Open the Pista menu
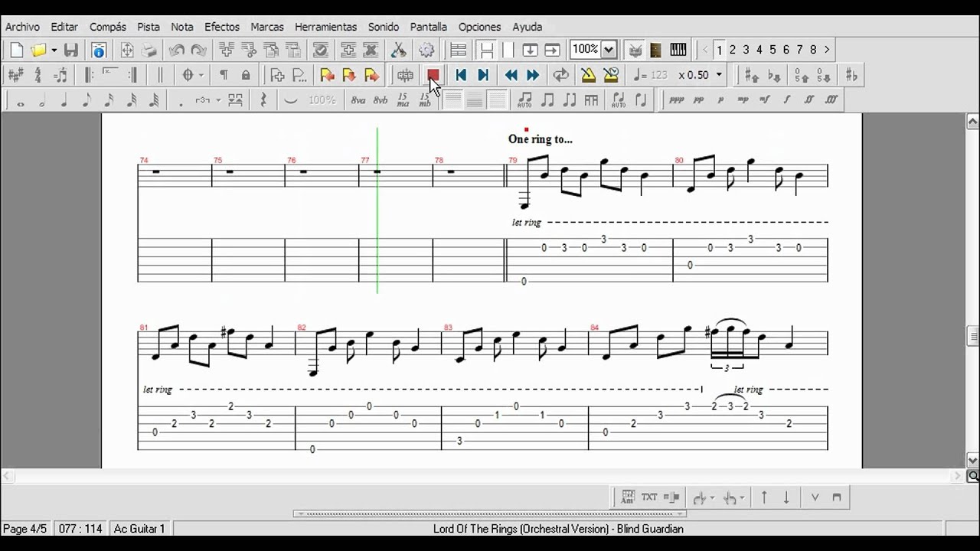Screen dimensions: 980x551 coord(149,27)
